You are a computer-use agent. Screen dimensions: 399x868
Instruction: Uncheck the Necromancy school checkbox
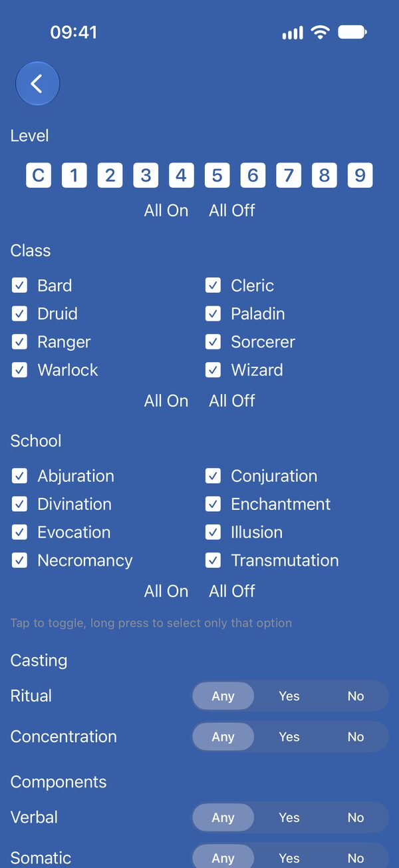coord(20,560)
